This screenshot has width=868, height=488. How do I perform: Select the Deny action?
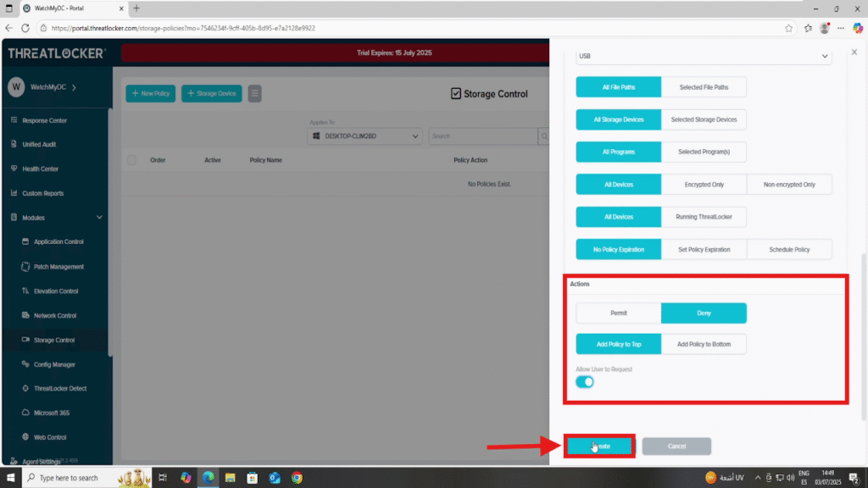click(704, 313)
